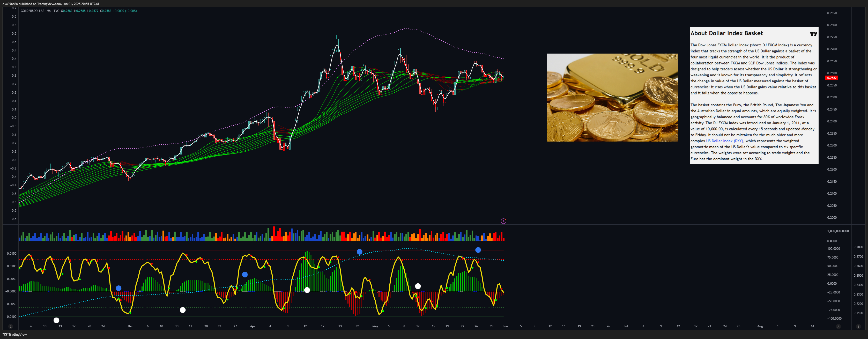Click the TradingView logo in the footer

(x=14, y=334)
